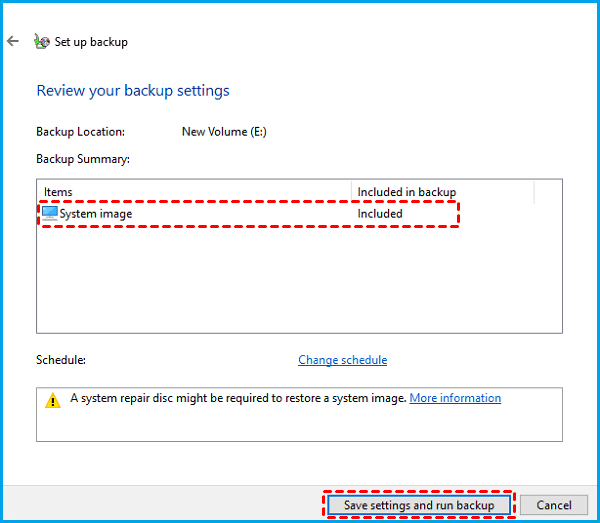This screenshot has width=600, height=523.
Task: Cancel the backup setup
Action: pyautogui.click(x=554, y=505)
